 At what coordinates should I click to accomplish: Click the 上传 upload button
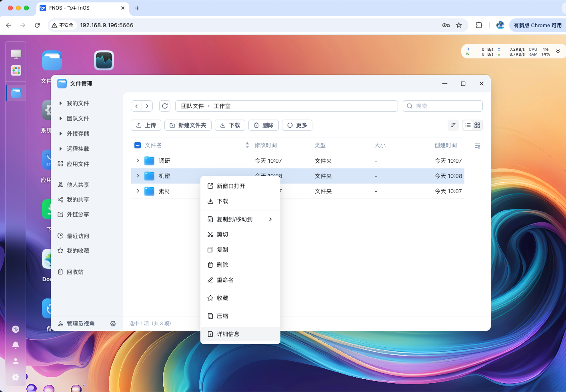pyautogui.click(x=146, y=125)
